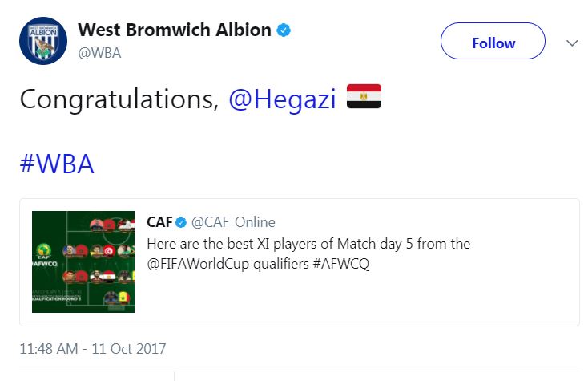This screenshot has width=588, height=381.
Task: Click the blue verified badge next to CAF
Action: click(x=182, y=222)
